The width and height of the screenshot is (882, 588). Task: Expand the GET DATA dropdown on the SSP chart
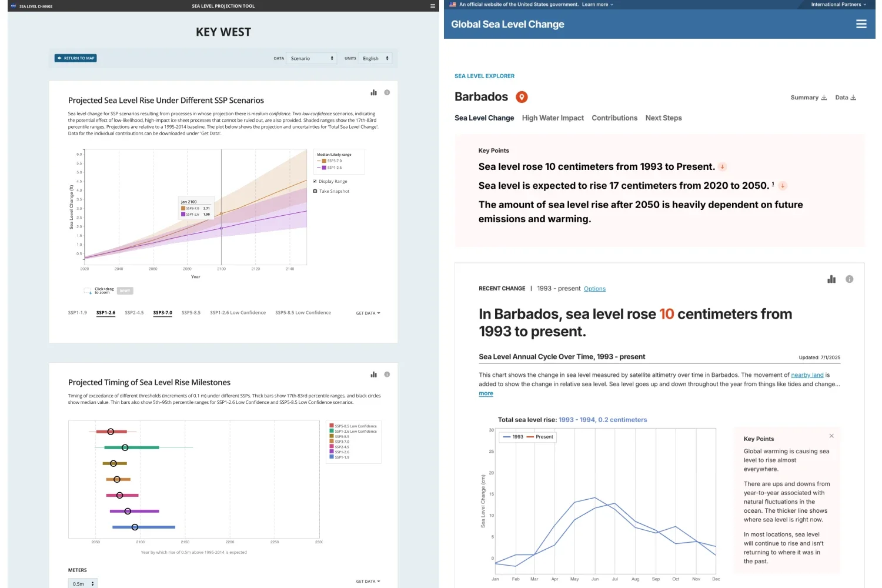[368, 313]
